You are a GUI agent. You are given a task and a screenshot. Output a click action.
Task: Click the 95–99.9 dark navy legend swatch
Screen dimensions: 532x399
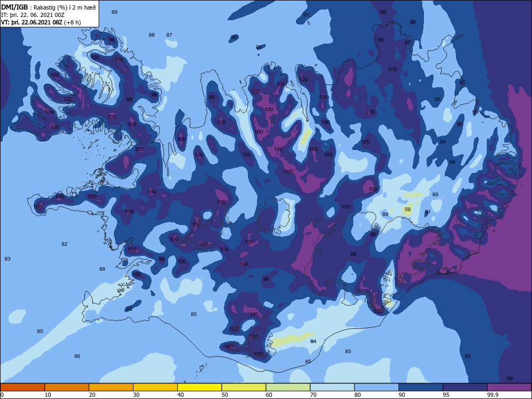465,387
